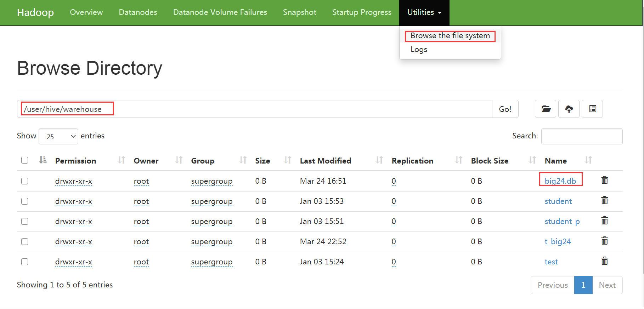This screenshot has width=644, height=309.
Task: Click the Hadoop brand link
Action: 35,12
